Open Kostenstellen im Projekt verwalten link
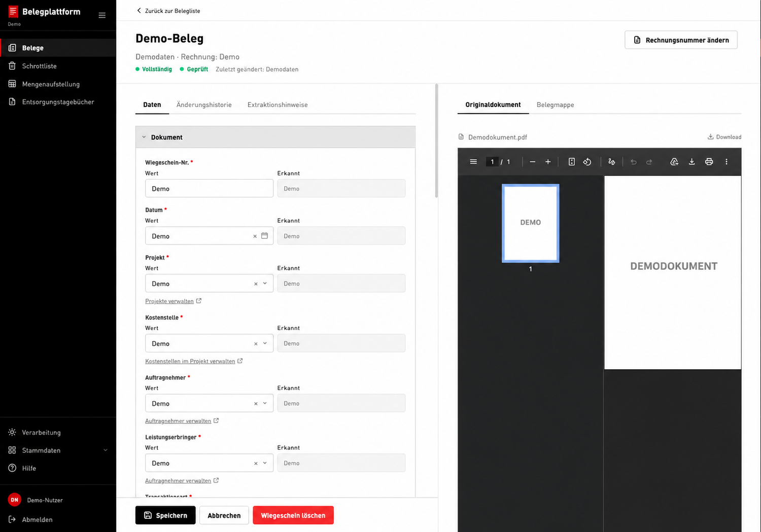The height and width of the screenshot is (532, 761). click(x=194, y=361)
